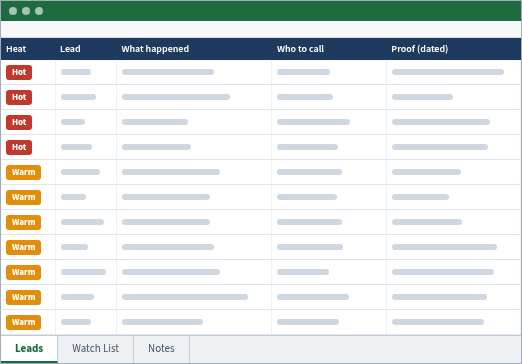Click the Who to call column header

pyautogui.click(x=329, y=49)
